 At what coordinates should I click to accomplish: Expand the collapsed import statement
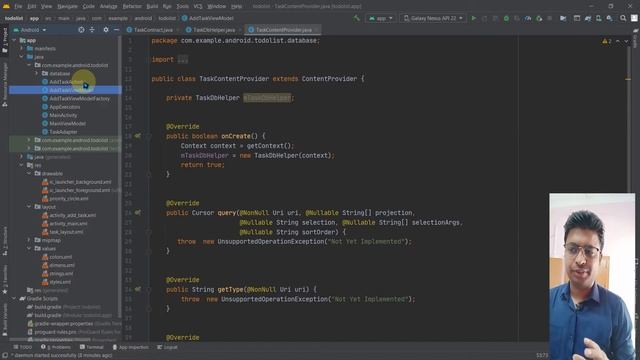click(x=182, y=60)
